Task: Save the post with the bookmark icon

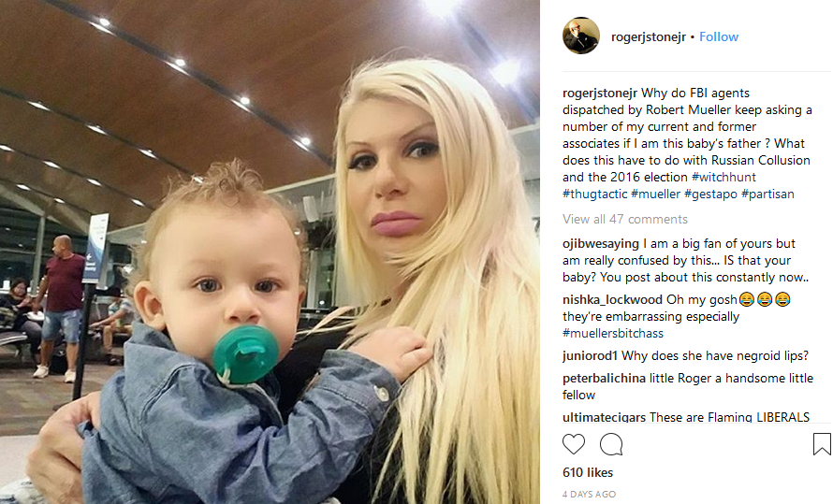Action: 822,444
